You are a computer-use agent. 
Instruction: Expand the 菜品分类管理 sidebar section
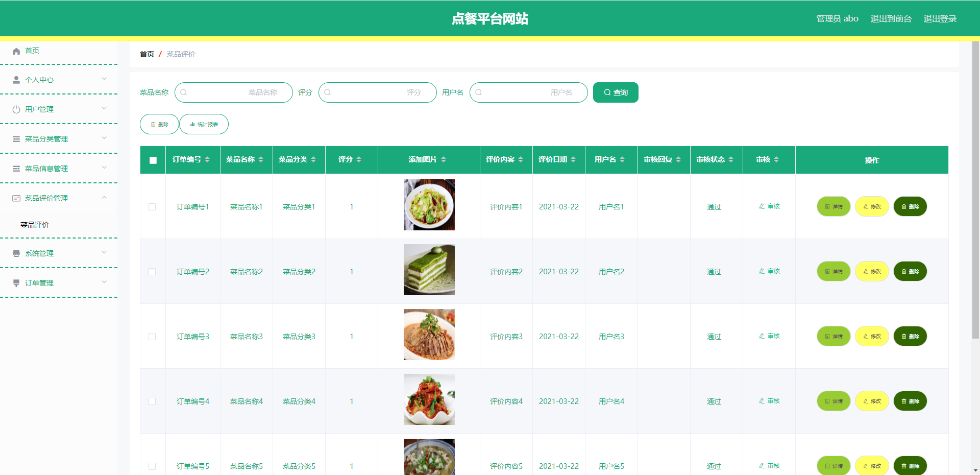pos(59,139)
